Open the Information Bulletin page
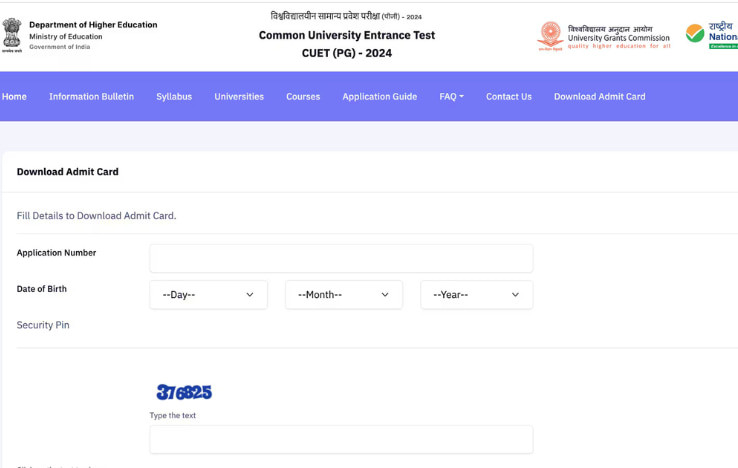Screen dimensions: 738x468 point(91,97)
